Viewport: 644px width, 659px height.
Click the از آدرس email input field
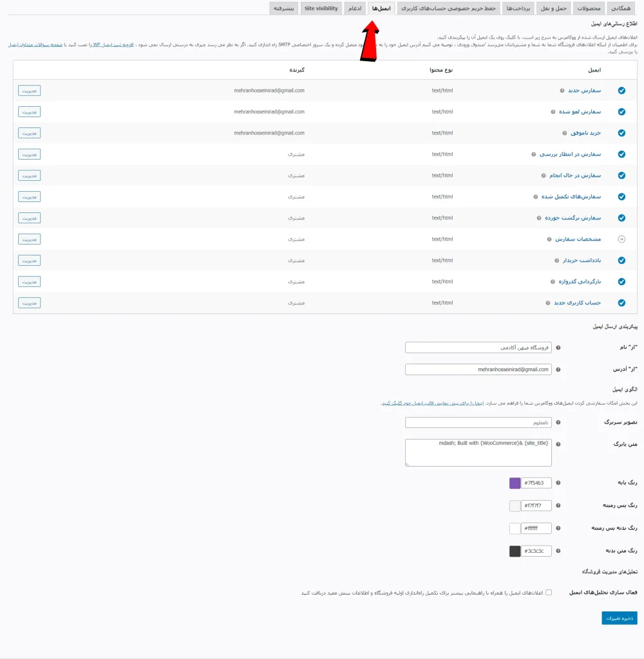click(x=477, y=369)
